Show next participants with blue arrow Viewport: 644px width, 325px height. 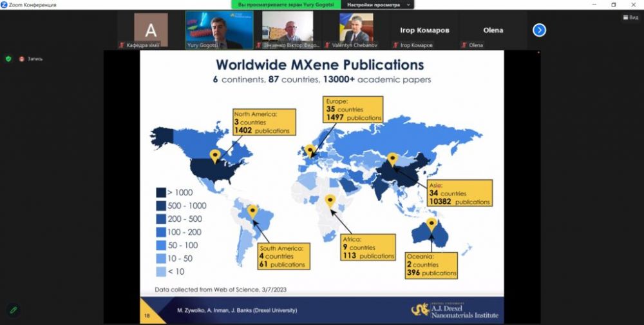pyautogui.click(x=539, y=30)
